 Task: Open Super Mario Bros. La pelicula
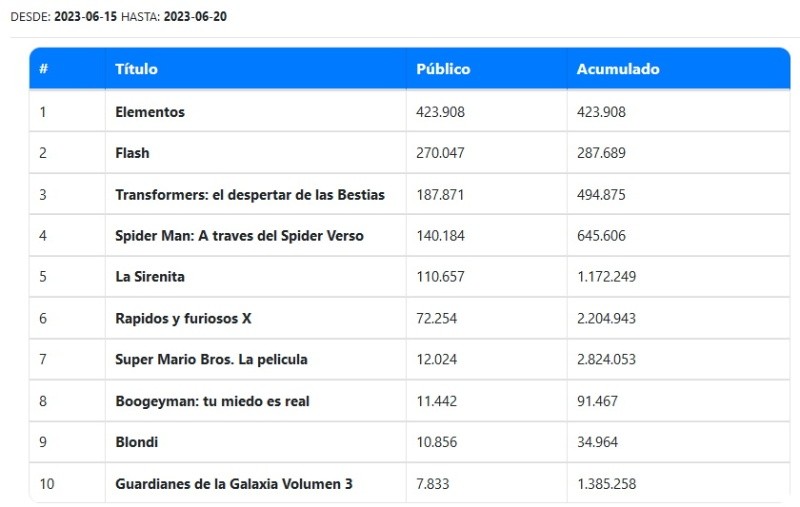(211, 359)
